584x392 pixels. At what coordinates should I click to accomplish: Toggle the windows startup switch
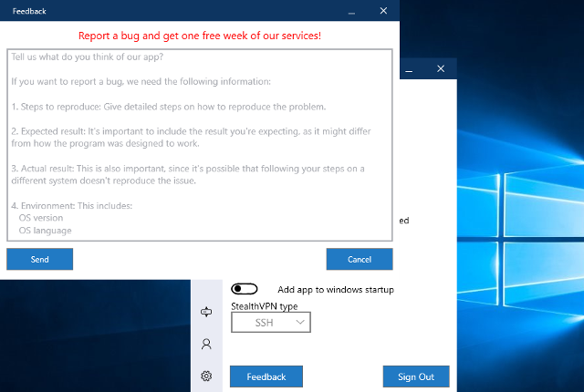tap(245, 289)
